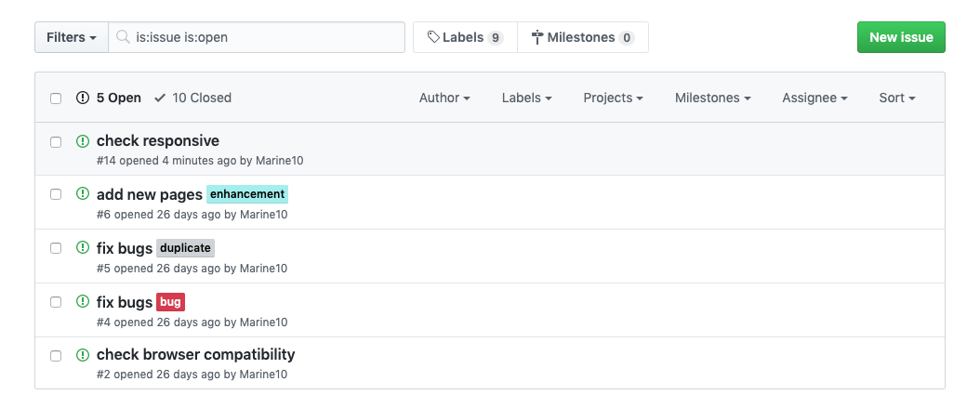Open the Projects filter dropdown
The image size is (980, 408).
(613, 98)
